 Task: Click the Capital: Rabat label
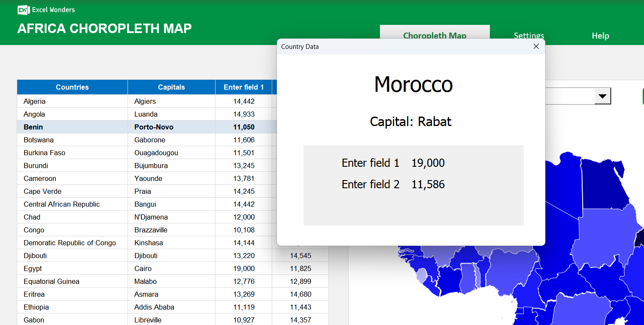click(x=410, y=122)
